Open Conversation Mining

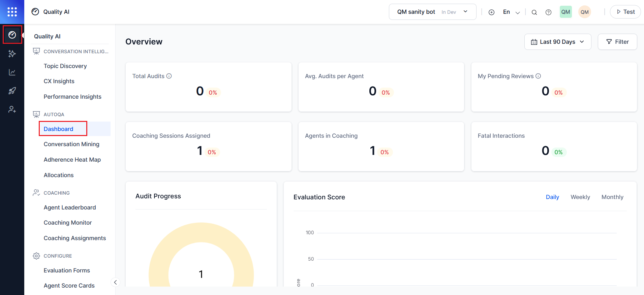click(71, 144)
